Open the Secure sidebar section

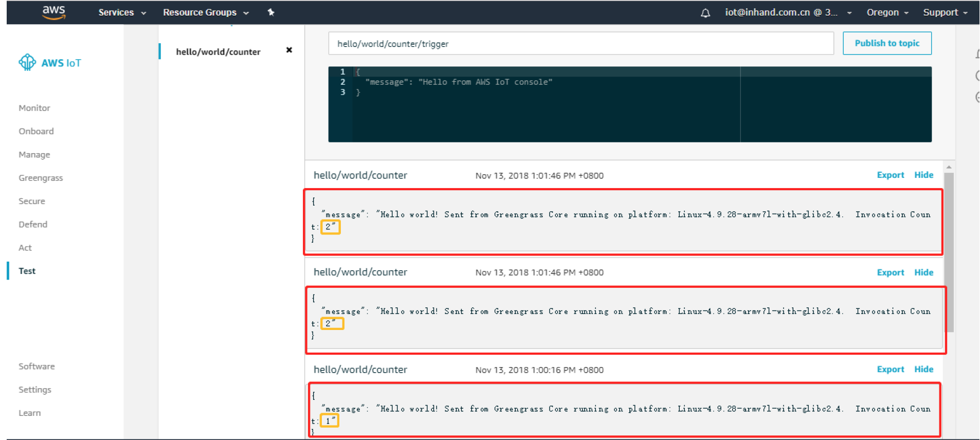[x=32, y=201]
